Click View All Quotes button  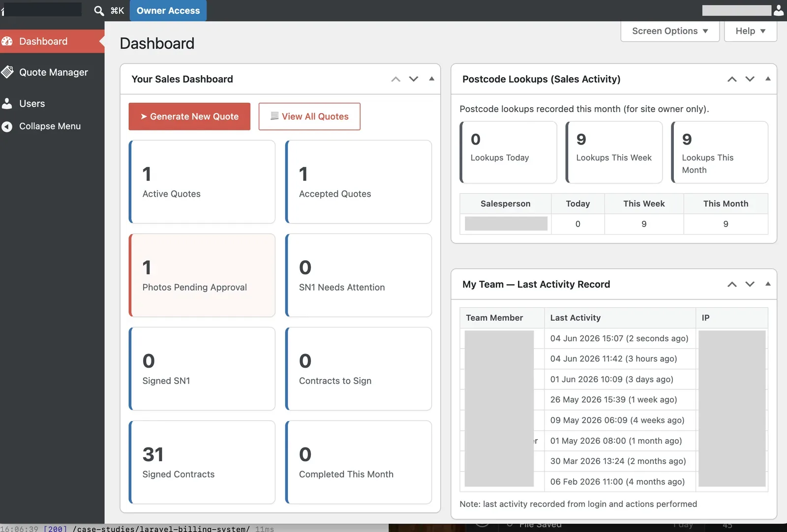point(309,117)
